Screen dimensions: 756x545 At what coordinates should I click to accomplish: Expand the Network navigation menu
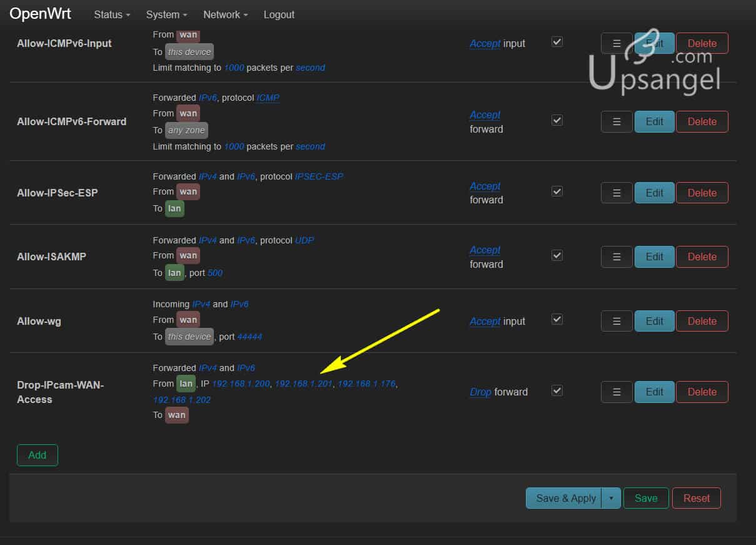[x=225, y=14]
